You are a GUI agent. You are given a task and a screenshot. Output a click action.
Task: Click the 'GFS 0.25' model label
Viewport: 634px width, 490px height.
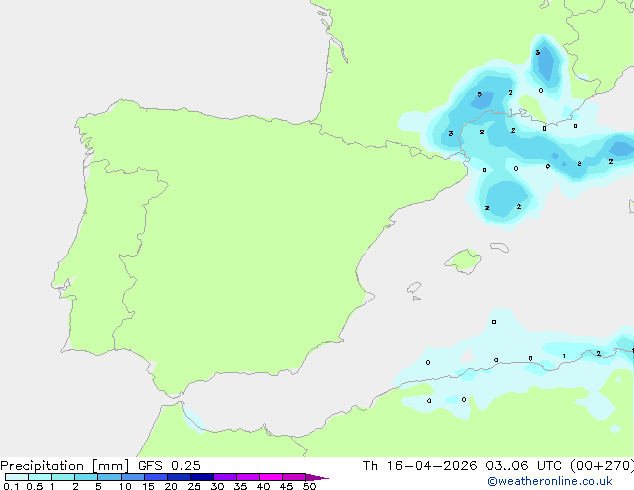(x=169, y=466)
